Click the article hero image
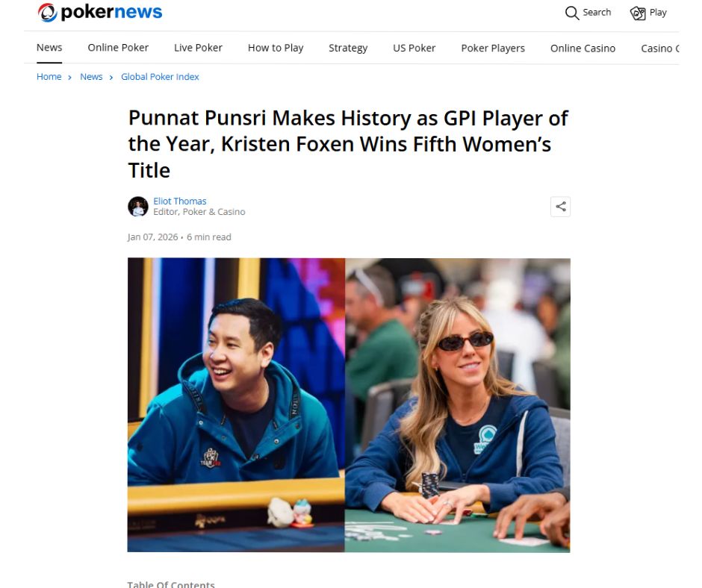Image resolution: width=702 pixels, height=588 pixels. 349,405
